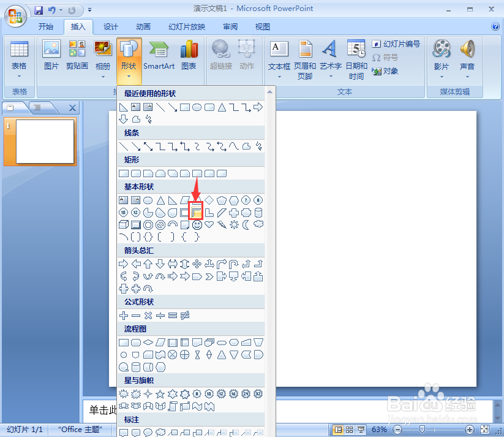The height and width of the screenshot is (437, 504).
Task: Undo the last action
Action: coord(52,10)
